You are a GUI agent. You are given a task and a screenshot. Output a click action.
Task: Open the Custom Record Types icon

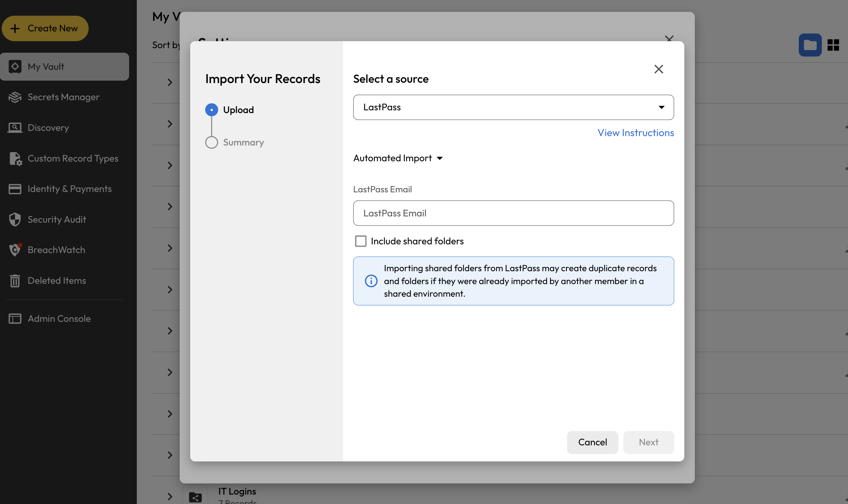[15, 158]
